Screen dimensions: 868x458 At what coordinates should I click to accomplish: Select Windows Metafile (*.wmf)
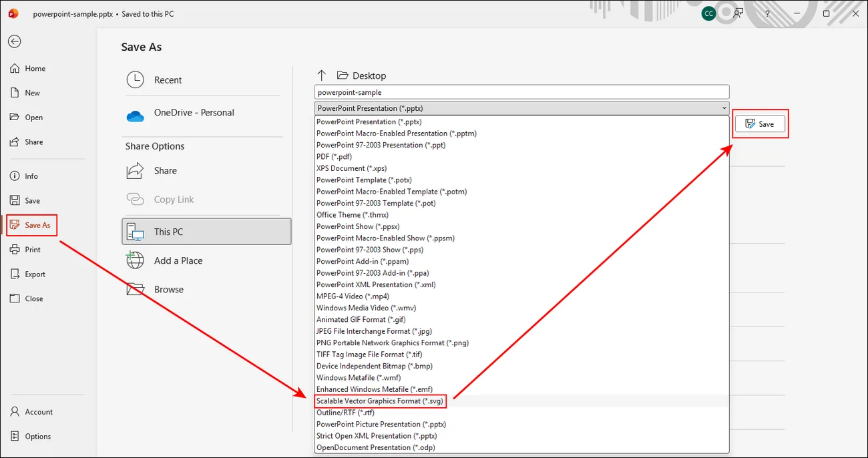[x=521, y=377]
